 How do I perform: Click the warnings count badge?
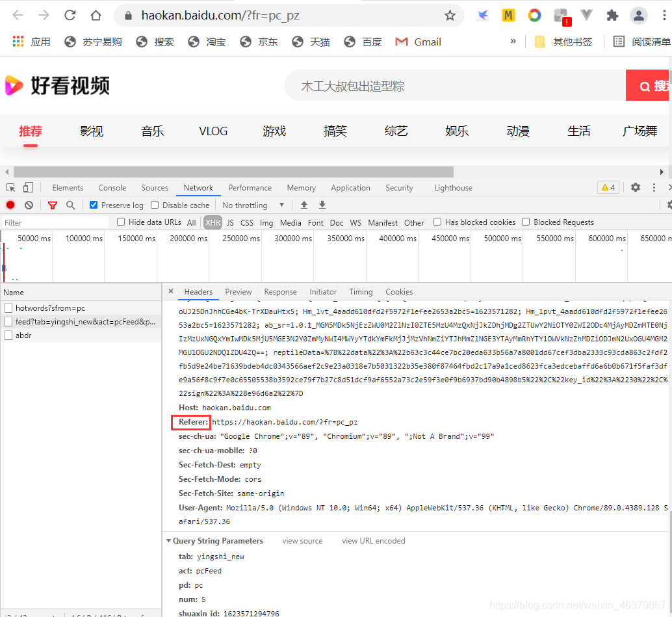[608, 187]
